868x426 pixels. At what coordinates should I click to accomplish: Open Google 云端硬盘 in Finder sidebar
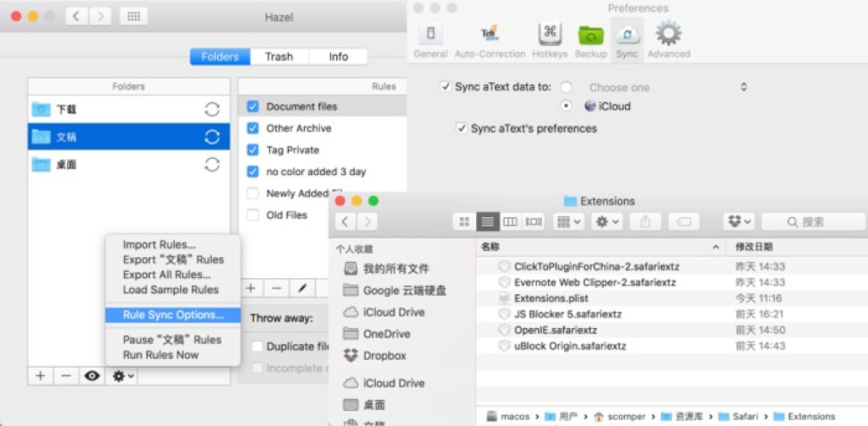click(x=395, y=290)
